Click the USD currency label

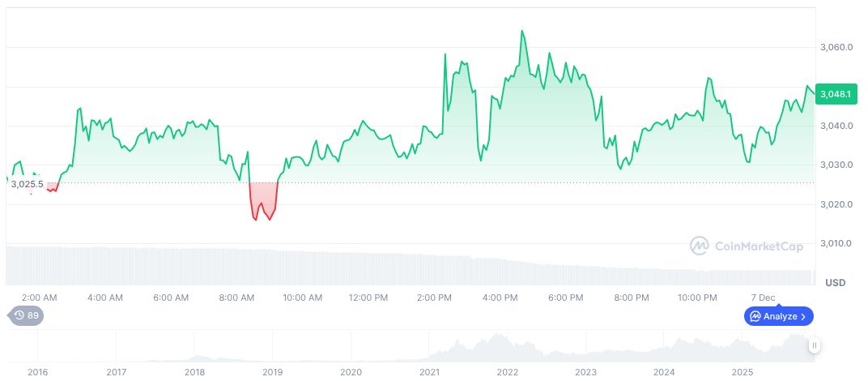coord(835,282)
